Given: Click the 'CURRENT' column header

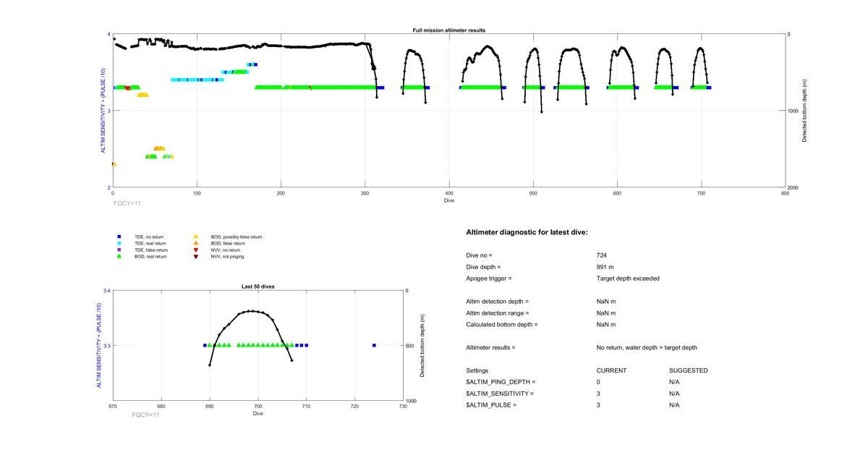Looking at the screenshot, I should click(612, 370).
